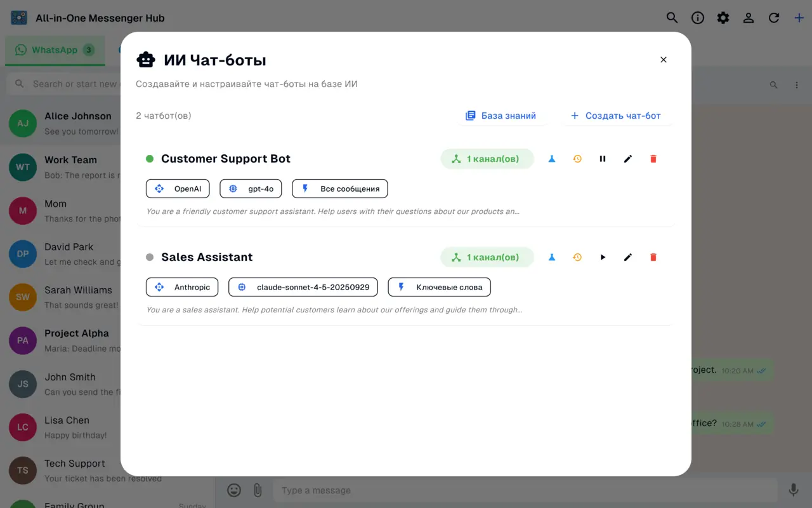Pause the Customer Support Bot
This screenshot has width=812, height=508.
(x=603, y=159)
